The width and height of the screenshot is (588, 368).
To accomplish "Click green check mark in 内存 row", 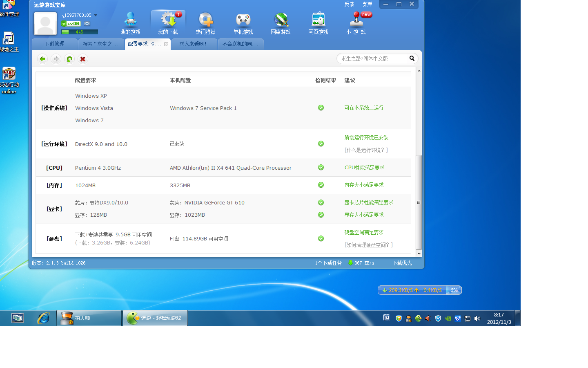I will (x=321, y=185).
